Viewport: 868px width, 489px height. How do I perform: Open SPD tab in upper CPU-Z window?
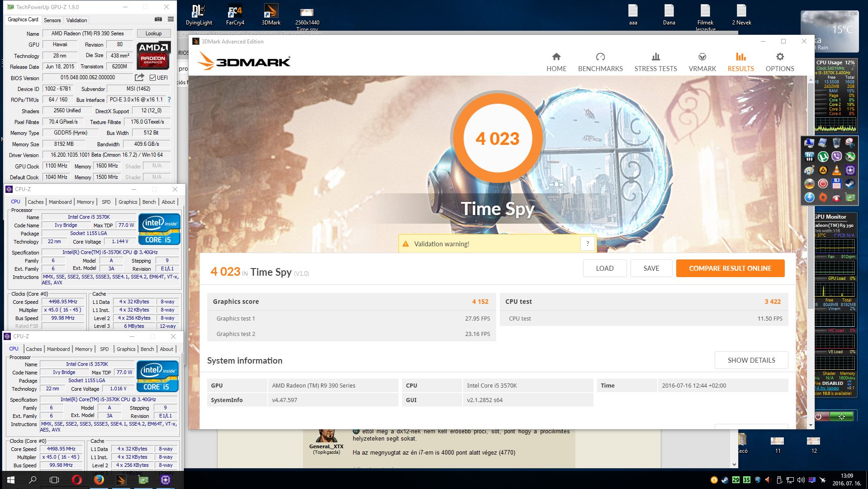pyautogui.click(x=106, y=202)
